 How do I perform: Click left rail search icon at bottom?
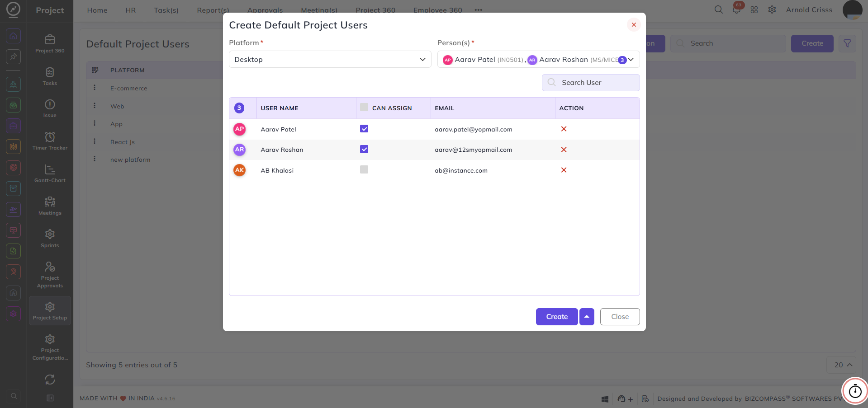point(14,396)
